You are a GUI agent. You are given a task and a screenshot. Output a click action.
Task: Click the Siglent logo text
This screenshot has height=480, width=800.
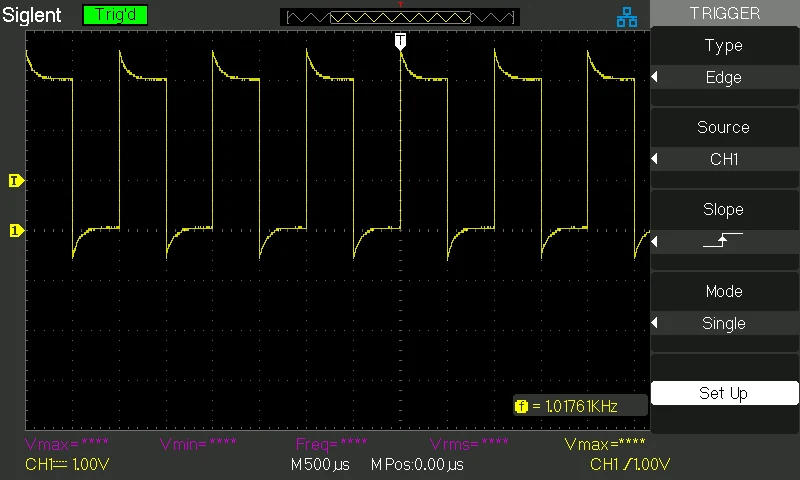(32, 16)
